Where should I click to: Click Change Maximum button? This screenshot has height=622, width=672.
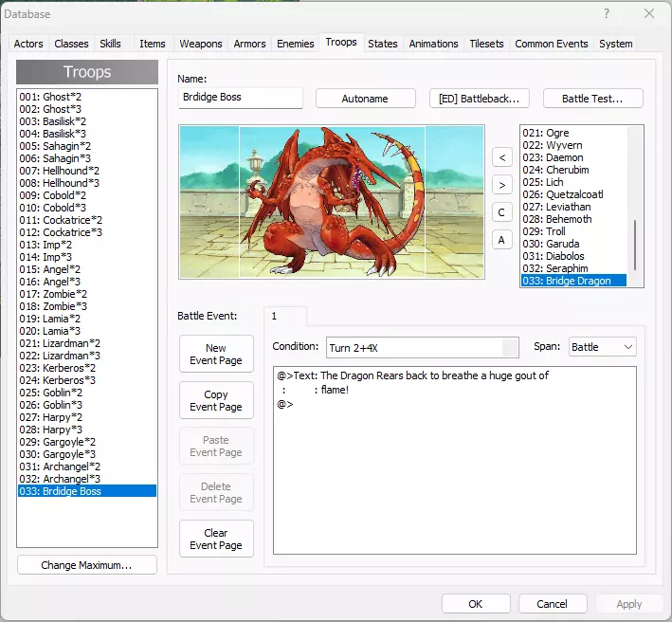point(86,565)
